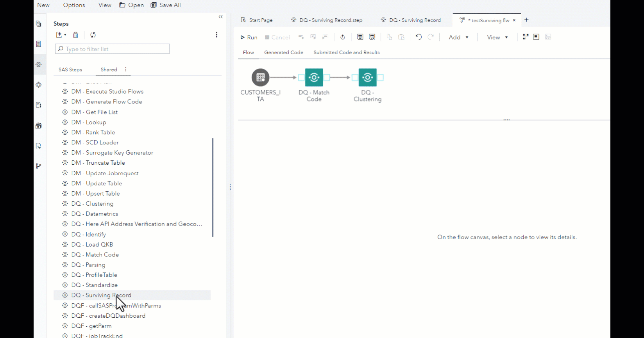The height and width of the screenshot is (338, 644).
Task: Select the Flow tab
Action: tap(249, 52)
